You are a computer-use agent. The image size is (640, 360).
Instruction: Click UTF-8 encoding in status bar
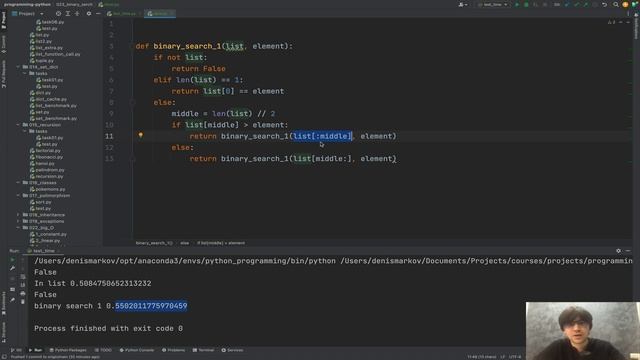tap(515, 357)
